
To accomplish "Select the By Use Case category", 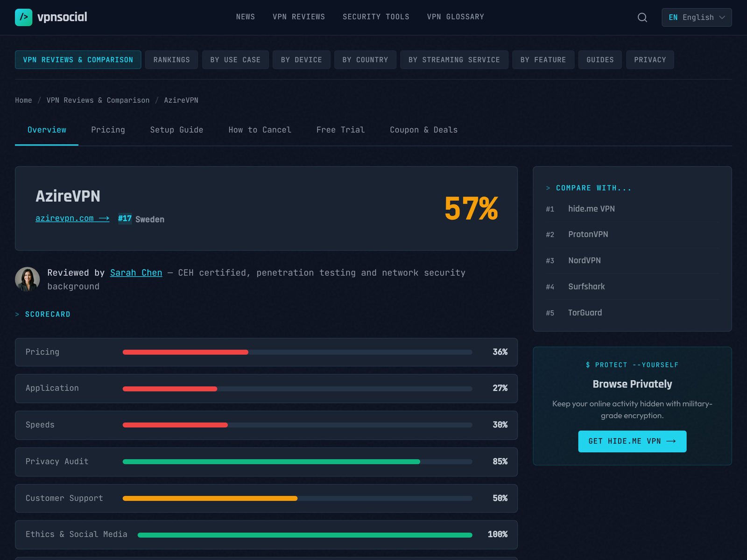I will pyautogui.click(x=235, y=60).
